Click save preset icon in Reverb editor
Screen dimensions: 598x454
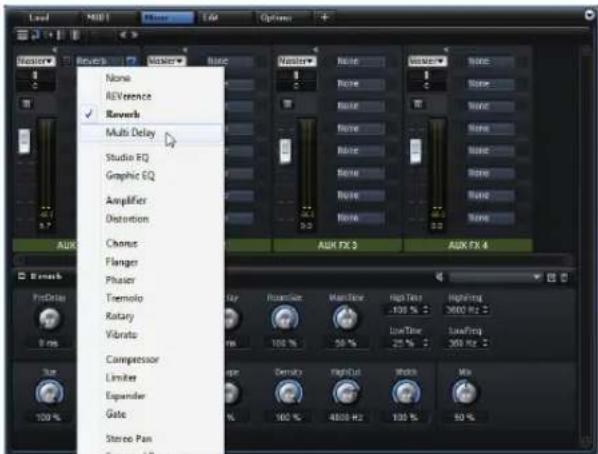(551, 277)
